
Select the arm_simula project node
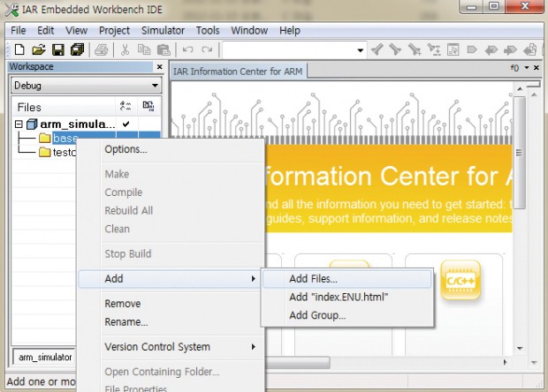[78, 124]
